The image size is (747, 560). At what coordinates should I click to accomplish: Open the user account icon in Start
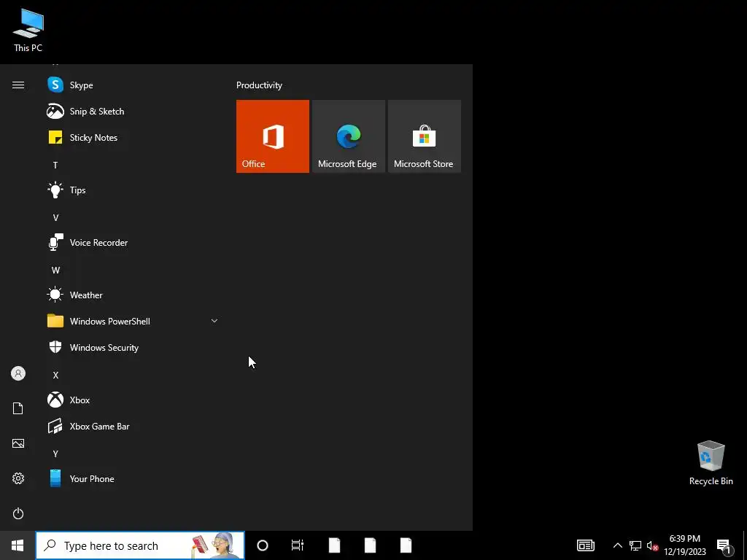tap(18, 373)
